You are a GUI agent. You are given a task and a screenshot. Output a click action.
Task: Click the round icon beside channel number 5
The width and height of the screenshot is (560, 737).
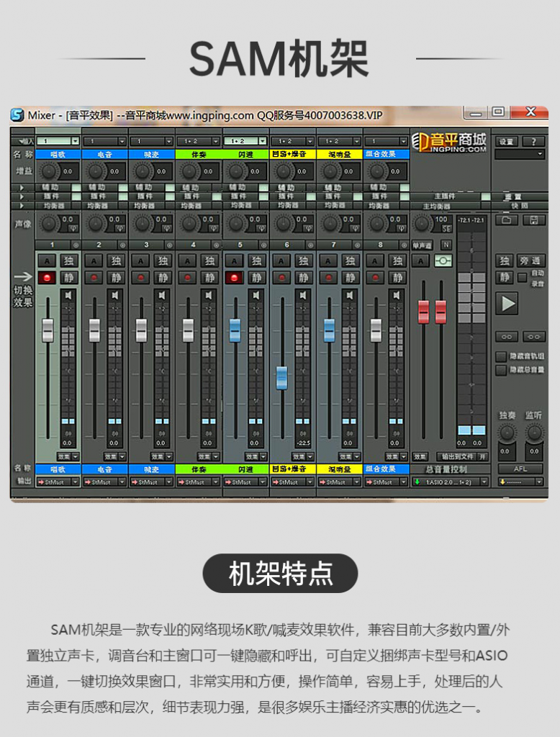[263, 245]
